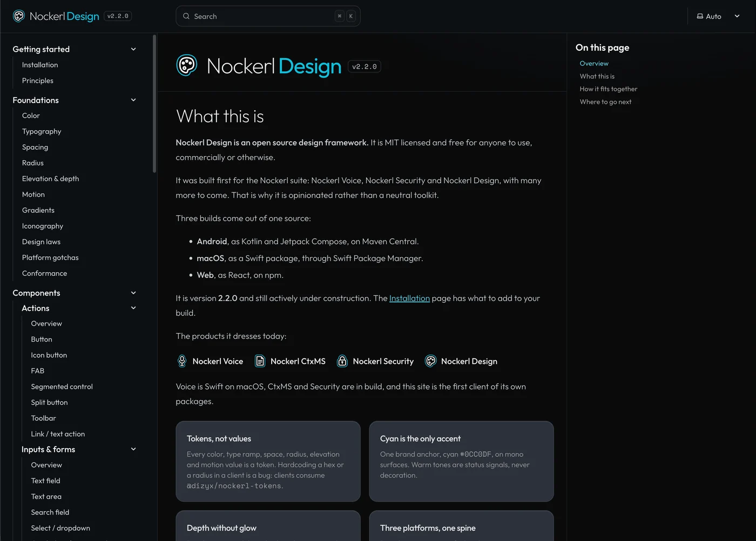Open Gradients in the sidebar
This screenshot has width=756, height=541.
pyautogui.click(x=38, y=210)
